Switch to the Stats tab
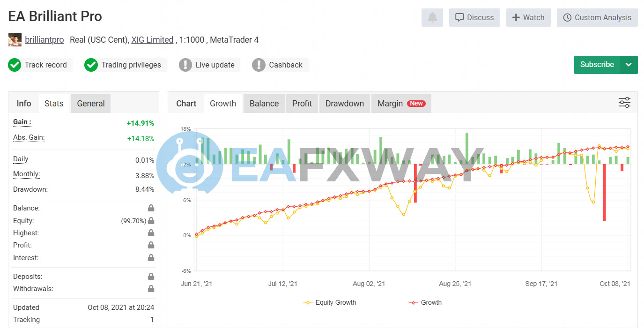The height and width of the screenshot is (330, 644). pos(54,104)
